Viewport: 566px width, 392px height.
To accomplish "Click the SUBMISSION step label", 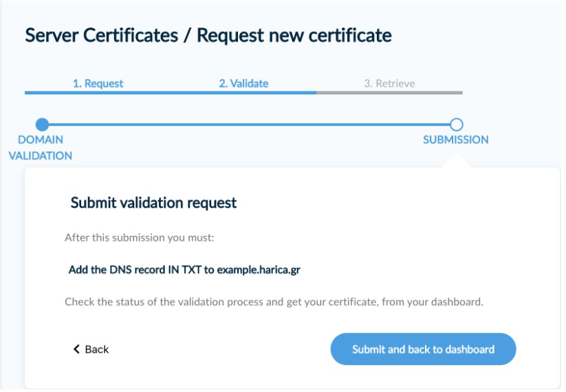I will click(x=455, y=140).
